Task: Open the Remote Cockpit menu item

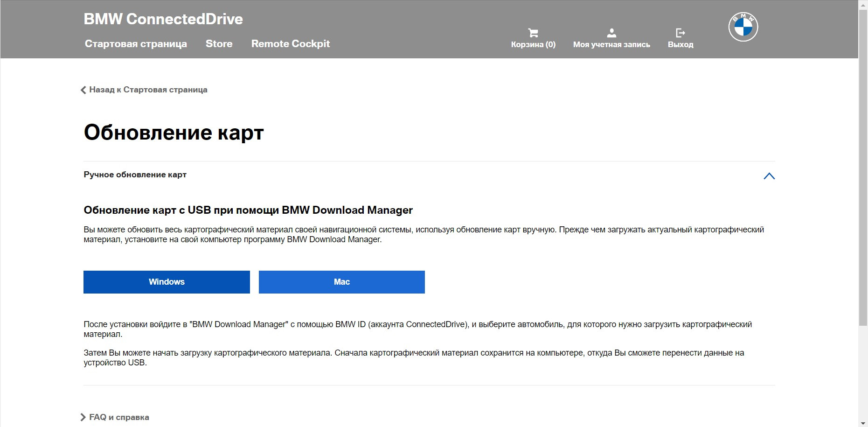Action: click(290, 44)
